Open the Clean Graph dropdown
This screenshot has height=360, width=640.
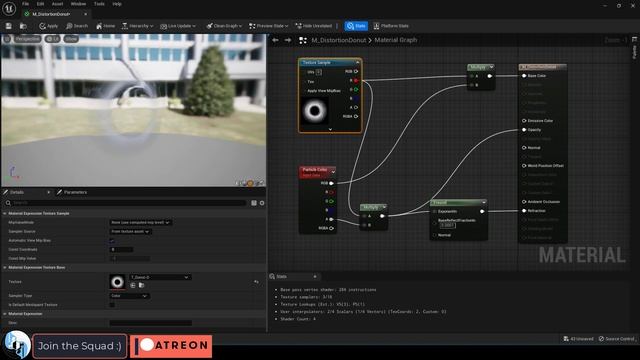[224, 26]
